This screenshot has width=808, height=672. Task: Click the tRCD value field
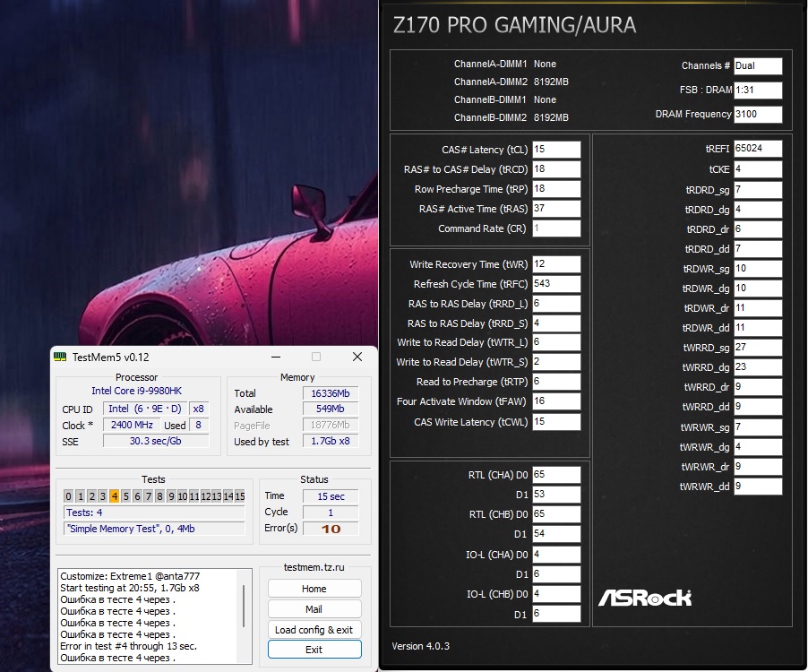pyautogui.click(x=556, y=169)
